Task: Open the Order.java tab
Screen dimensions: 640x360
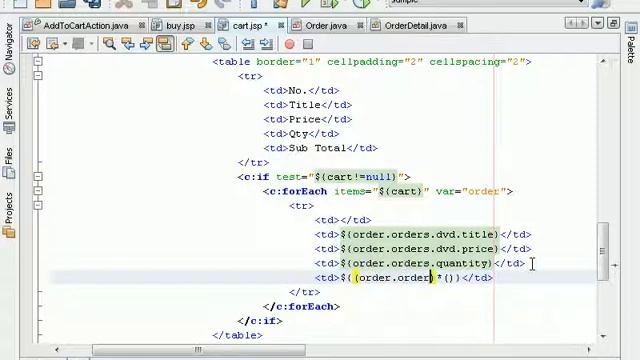Action: point(326,26)
